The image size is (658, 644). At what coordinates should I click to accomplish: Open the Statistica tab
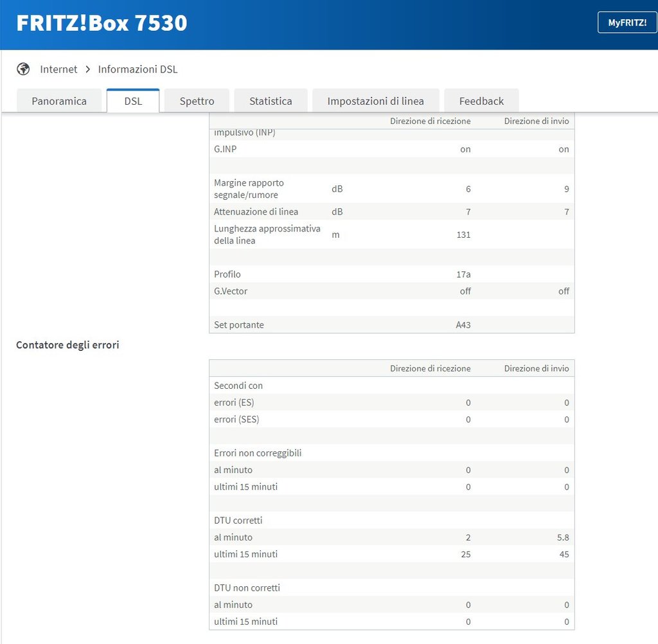point(271,101)
